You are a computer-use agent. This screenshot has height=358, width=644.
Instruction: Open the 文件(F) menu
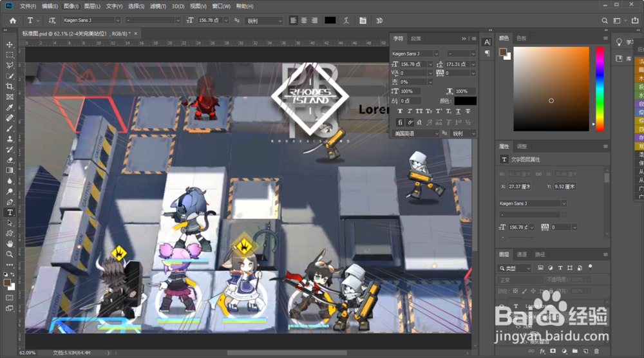pyautogui.click(x=28, y=6)
